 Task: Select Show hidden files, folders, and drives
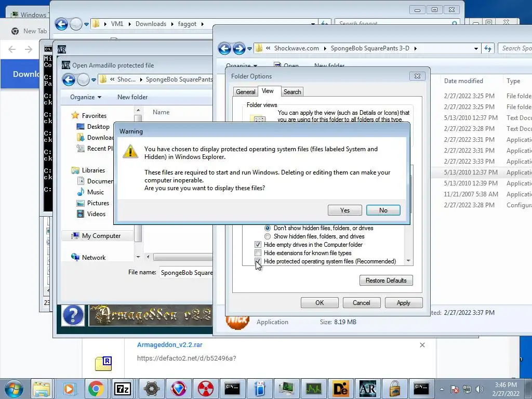[x=268, y=236]
